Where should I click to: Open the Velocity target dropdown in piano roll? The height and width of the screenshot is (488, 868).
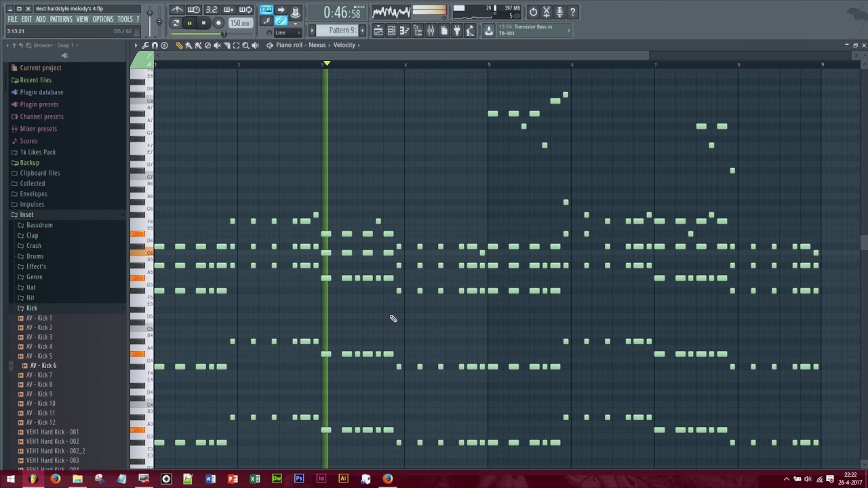tap(344, 45)
